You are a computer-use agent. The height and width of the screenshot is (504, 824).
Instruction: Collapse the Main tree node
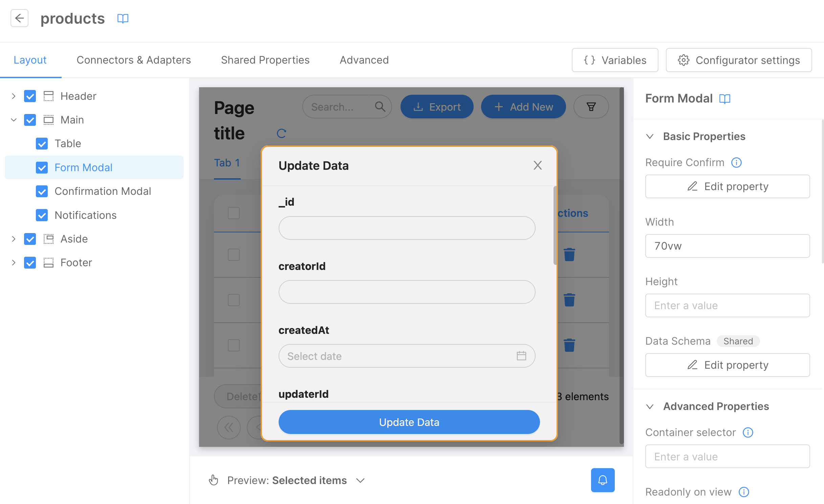coord(13,120)
